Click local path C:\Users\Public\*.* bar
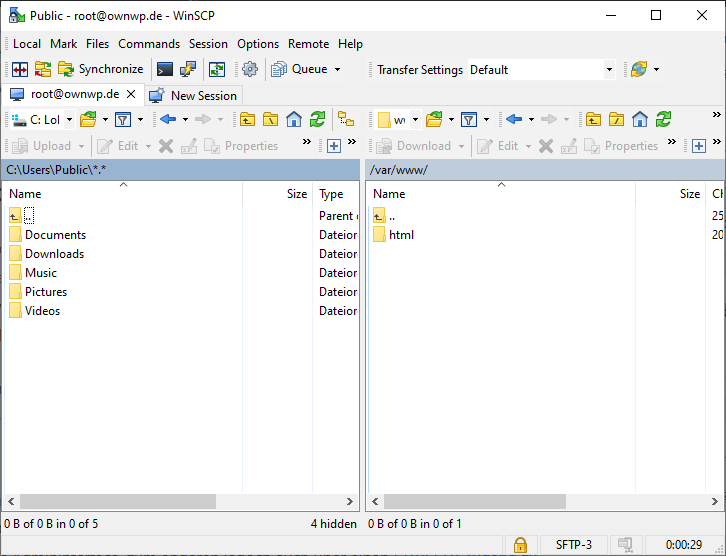Image resolution: width=726 pixels, height=556 pixels. click(181, 170)
